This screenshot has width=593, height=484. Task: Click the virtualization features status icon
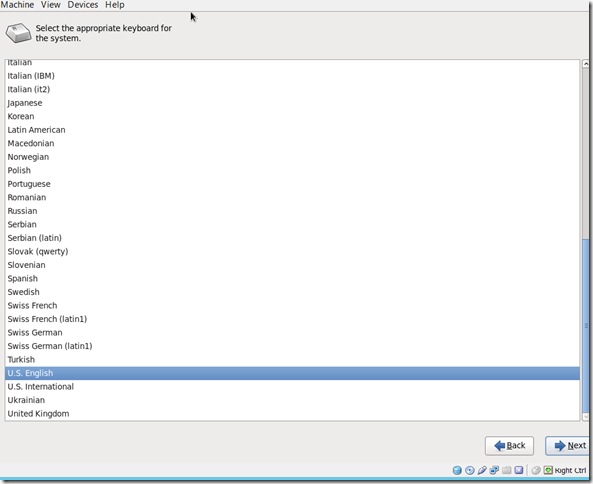(519, 470)
